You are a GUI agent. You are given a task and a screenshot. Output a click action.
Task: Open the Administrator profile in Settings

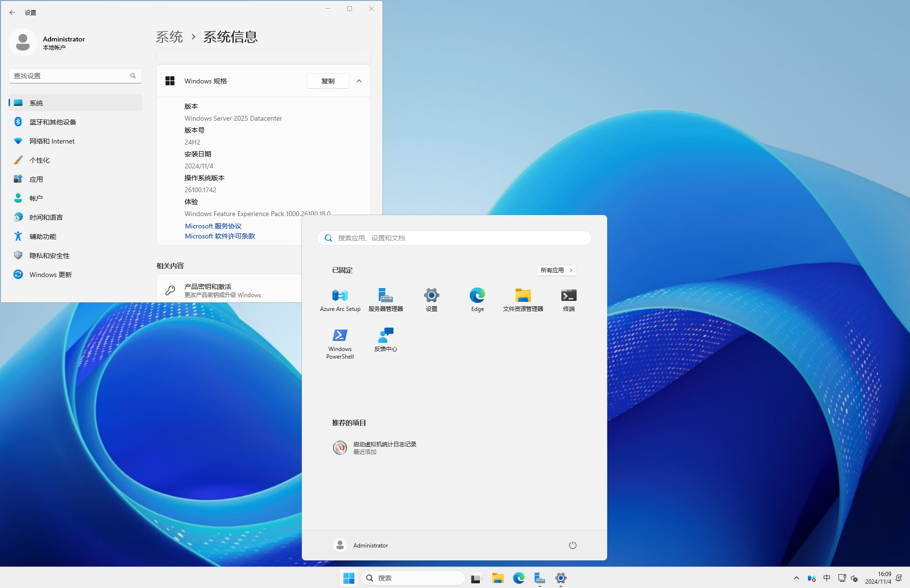tap(48, 42)
